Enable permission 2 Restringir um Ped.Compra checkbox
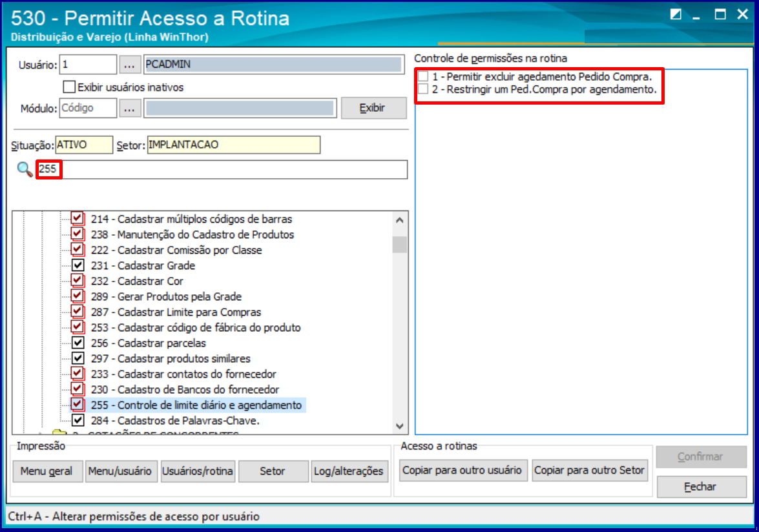 pos(424,89)
